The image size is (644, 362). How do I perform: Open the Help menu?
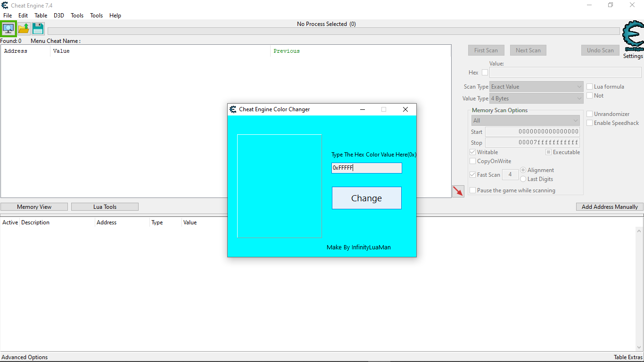[116, 16]
